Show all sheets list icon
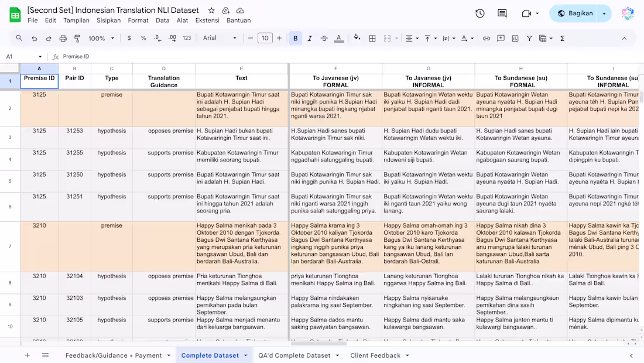 [x=45, y=355]
